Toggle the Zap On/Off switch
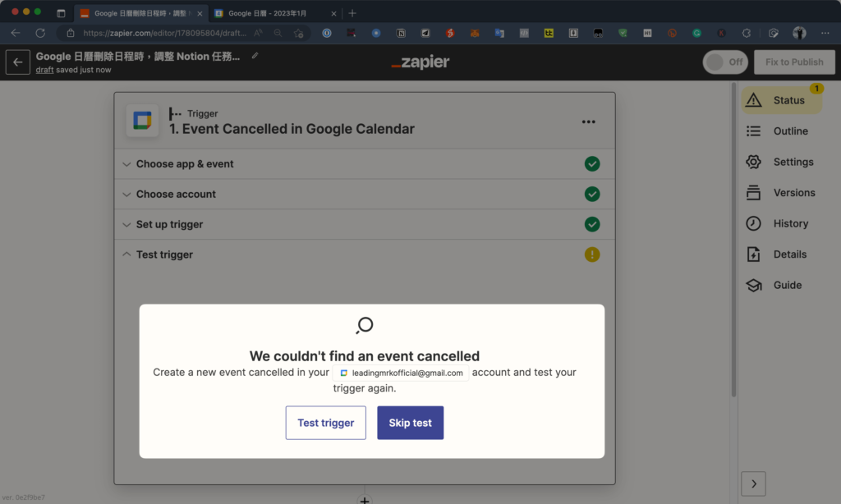The image size is (841, 504). [x=725, y=62]
